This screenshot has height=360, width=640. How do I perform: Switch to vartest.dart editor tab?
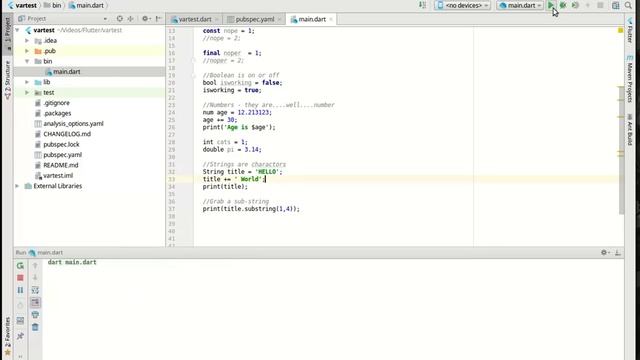click(x=195, y=19)
